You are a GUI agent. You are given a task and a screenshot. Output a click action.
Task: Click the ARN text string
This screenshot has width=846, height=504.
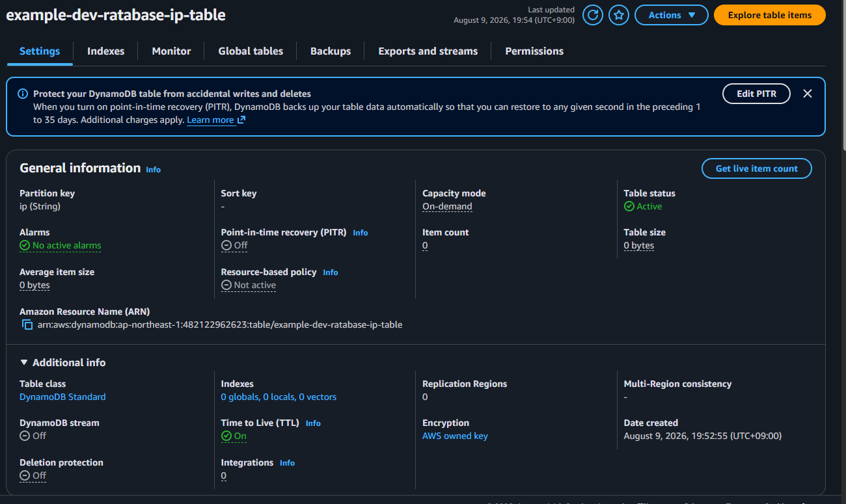pos(220,325)
